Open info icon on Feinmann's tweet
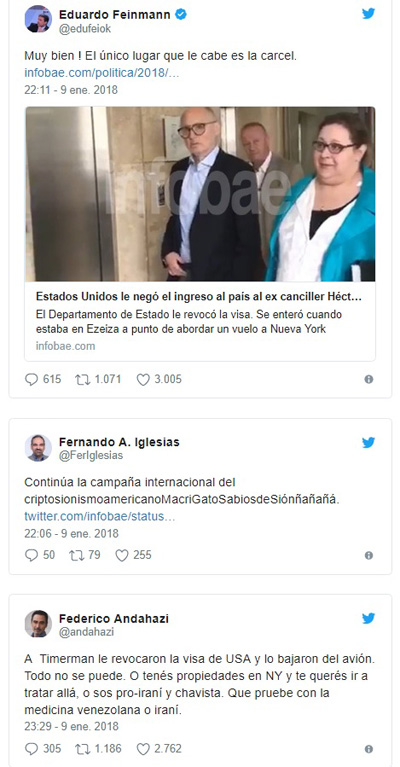400x767 pixels. (x=369, y=379)
